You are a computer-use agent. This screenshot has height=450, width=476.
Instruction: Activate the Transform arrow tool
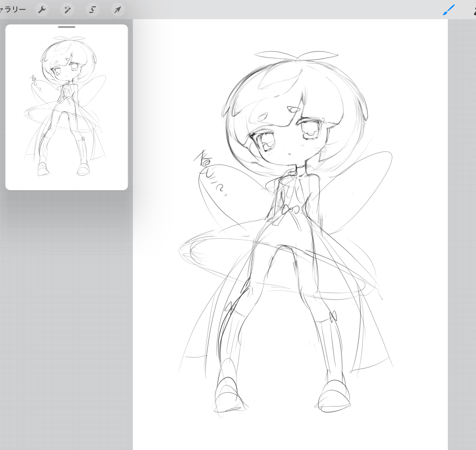pos(118,10)
